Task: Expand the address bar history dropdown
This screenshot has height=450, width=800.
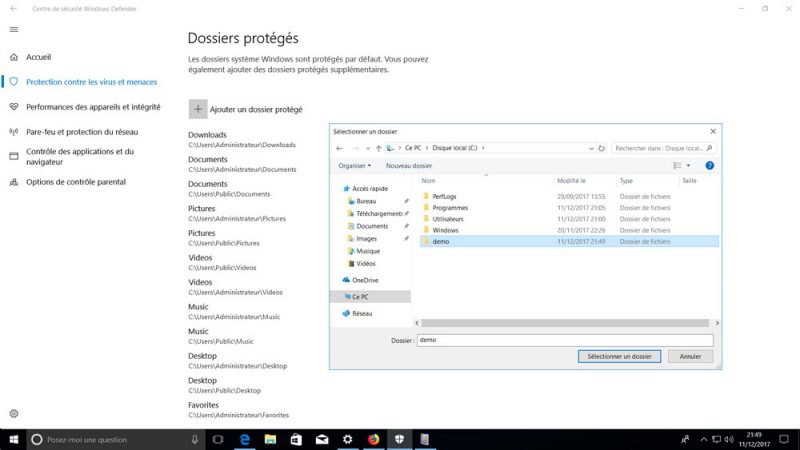Action: (x=591, y=148)
